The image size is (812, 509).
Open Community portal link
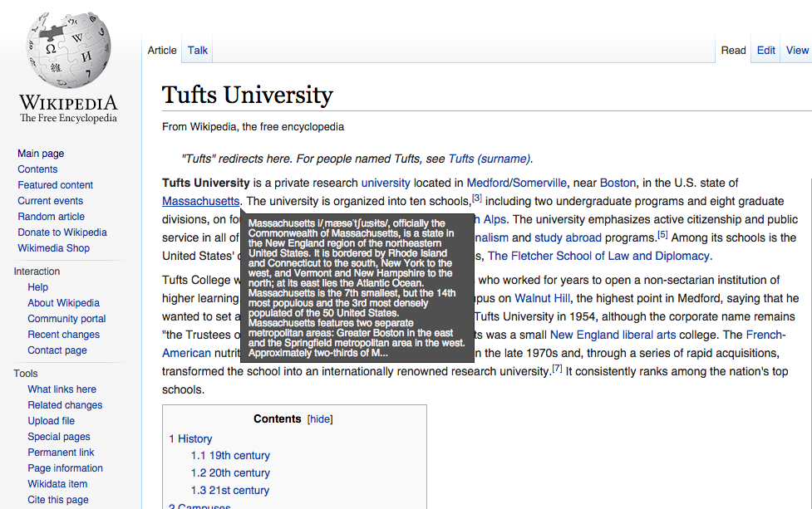[66, 319]
